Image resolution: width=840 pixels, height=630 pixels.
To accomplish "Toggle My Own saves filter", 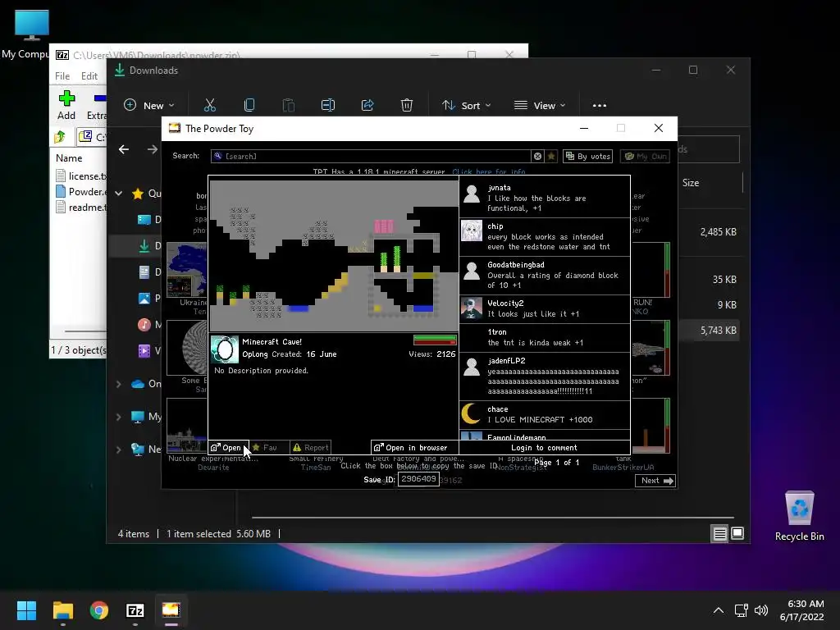I will (645, 156).
